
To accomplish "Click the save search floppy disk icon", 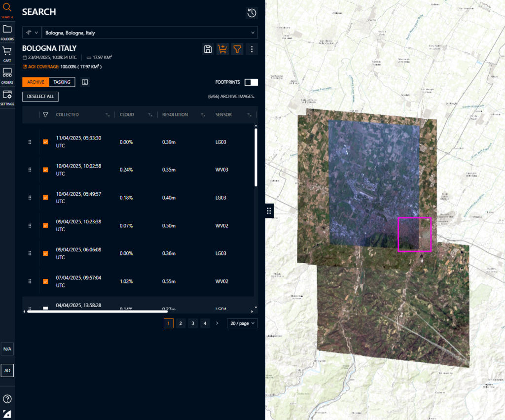I will pyautogui.click(x=208, y=49).
